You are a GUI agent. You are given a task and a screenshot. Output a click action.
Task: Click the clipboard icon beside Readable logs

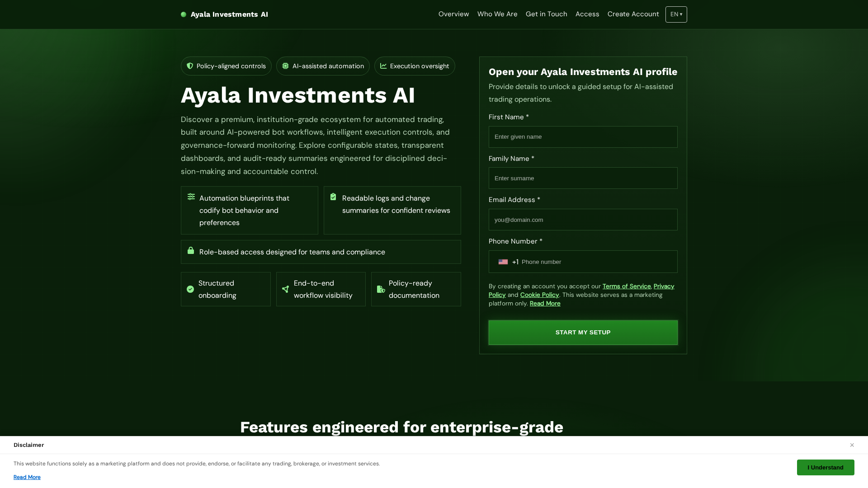tap(333, 197)
